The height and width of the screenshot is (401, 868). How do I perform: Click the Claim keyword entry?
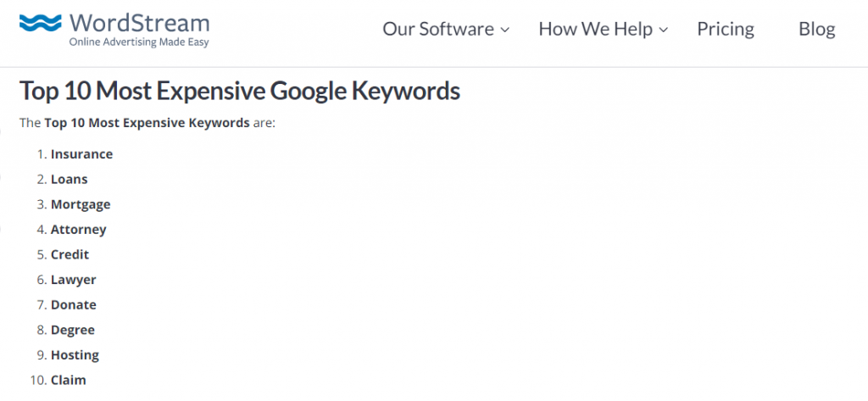pos(69,380)
